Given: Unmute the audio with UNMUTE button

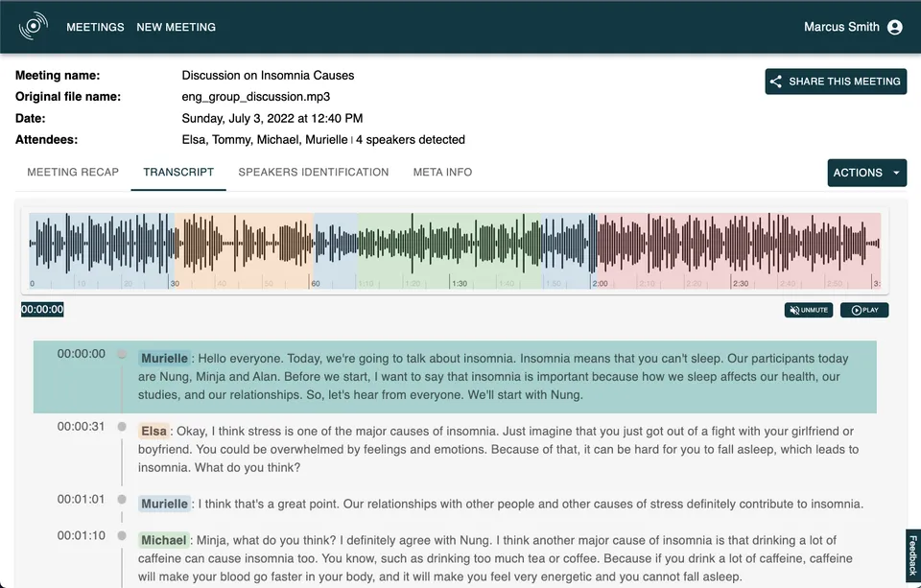Looking at the screenshot, I should coord(808,310).
